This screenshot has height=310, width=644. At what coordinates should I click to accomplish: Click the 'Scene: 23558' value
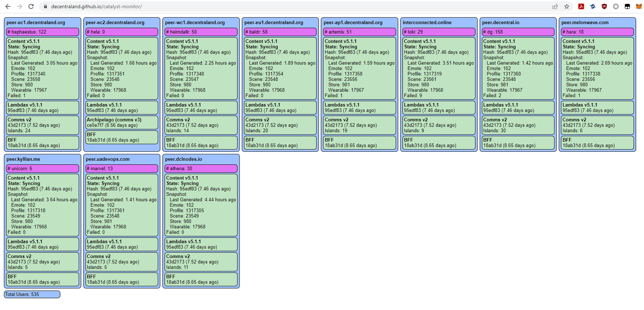tap(26, 79)
